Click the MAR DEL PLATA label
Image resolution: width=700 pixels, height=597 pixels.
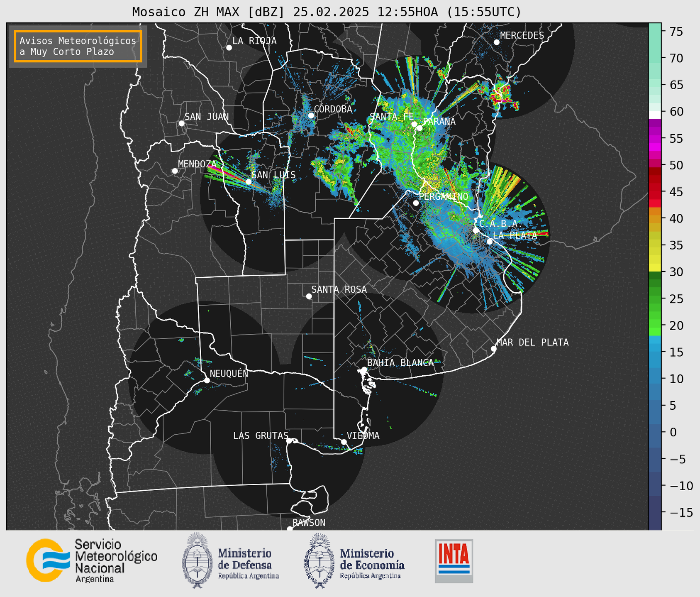coord(532,343)
